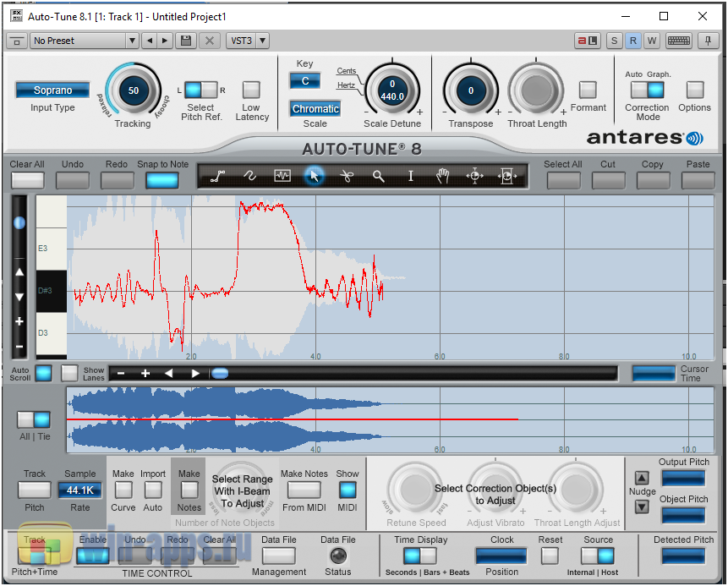
Task: Click the Reset clock position button
Action: (x=550, y=556)
